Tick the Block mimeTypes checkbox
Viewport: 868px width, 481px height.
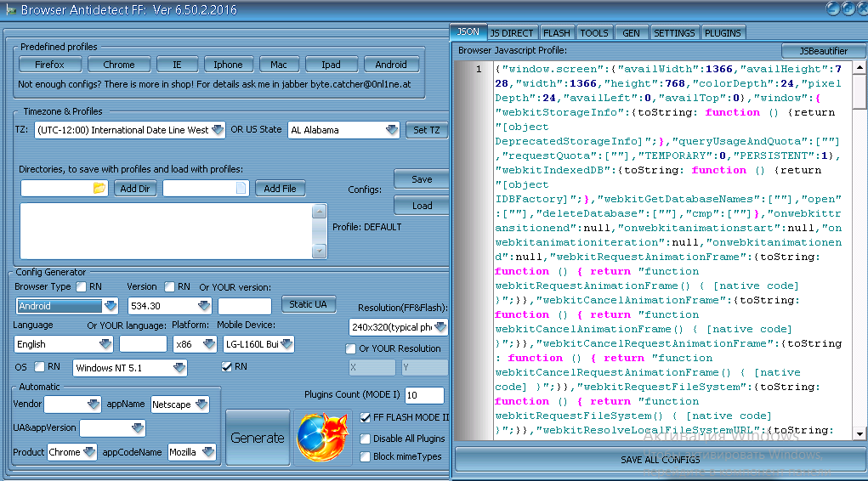pyautogui.click(x=366, y=456)
